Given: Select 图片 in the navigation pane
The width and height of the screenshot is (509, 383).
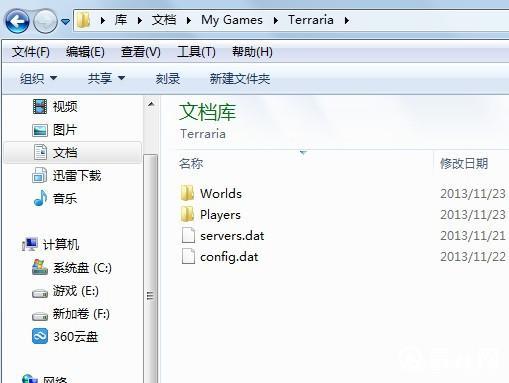Looking at the screenshot, I should coord(65,130).
